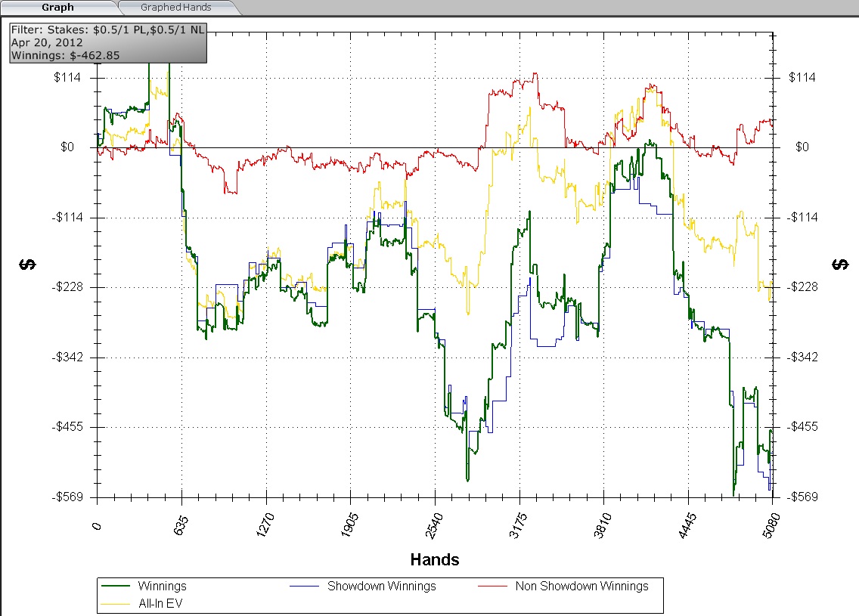The width and height of the screenshot is (859, 616).
Task: Click the Winnings legend label
Action: point(162,586)
